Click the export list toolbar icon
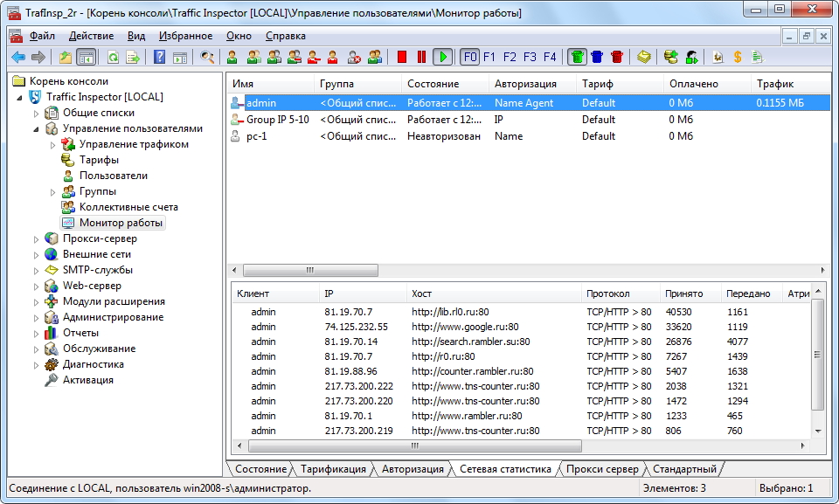 [133, 57]
